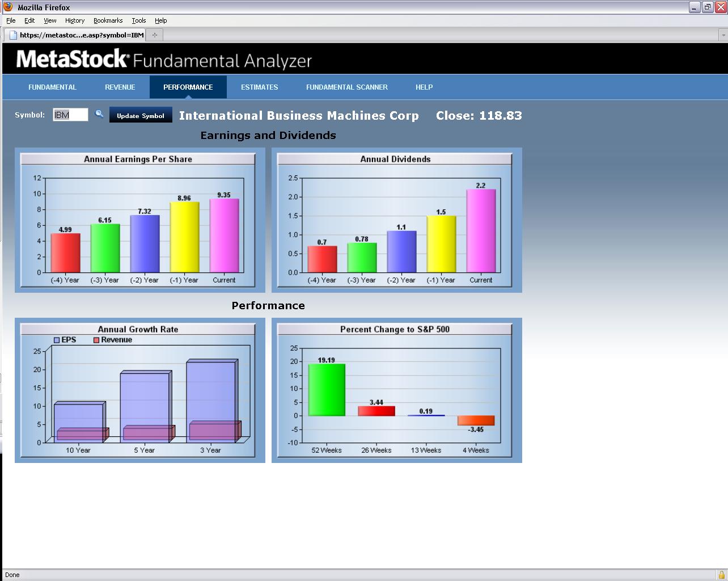The image size is (728, 581).
Task: Click the Percent Change to S&P 500 title
Action: click(395, 329)
